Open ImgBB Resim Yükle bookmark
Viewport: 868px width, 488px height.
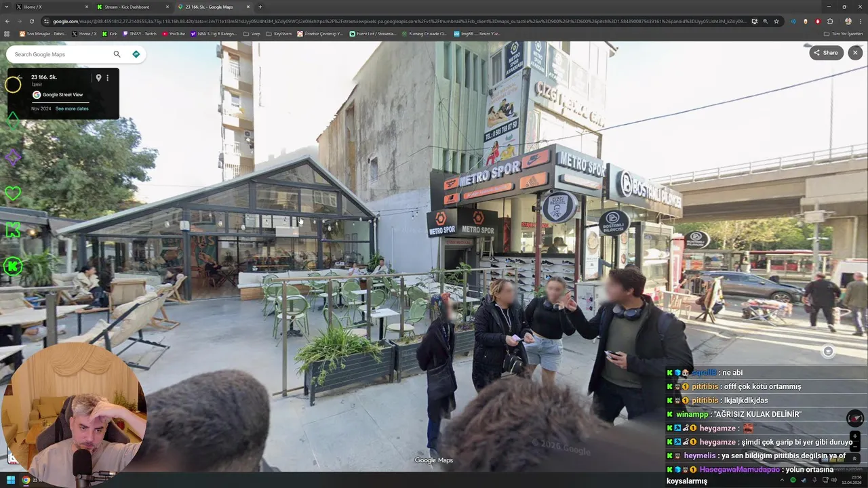click(x=477, y=33)
